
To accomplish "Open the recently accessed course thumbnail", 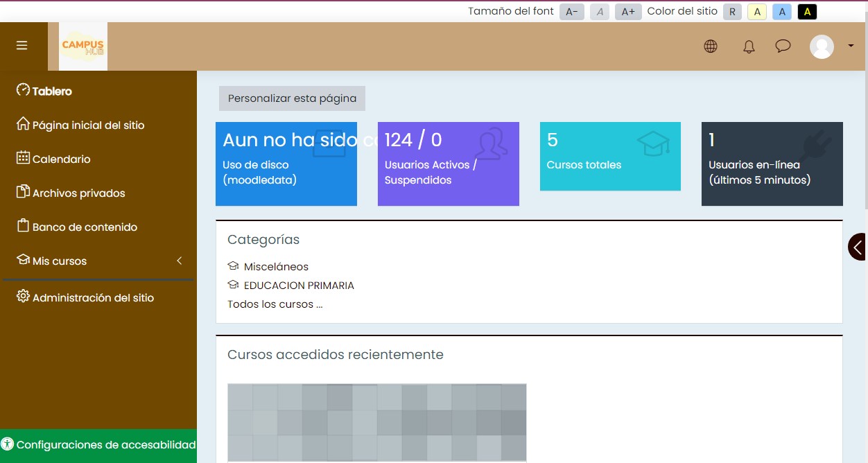I will pyautogui.click(x=376, y=423).
